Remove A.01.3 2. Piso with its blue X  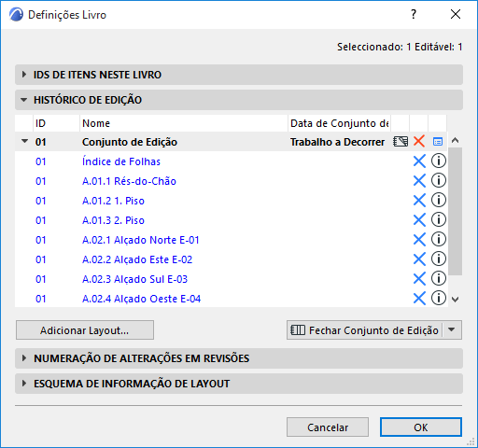(x=419, y=220)
